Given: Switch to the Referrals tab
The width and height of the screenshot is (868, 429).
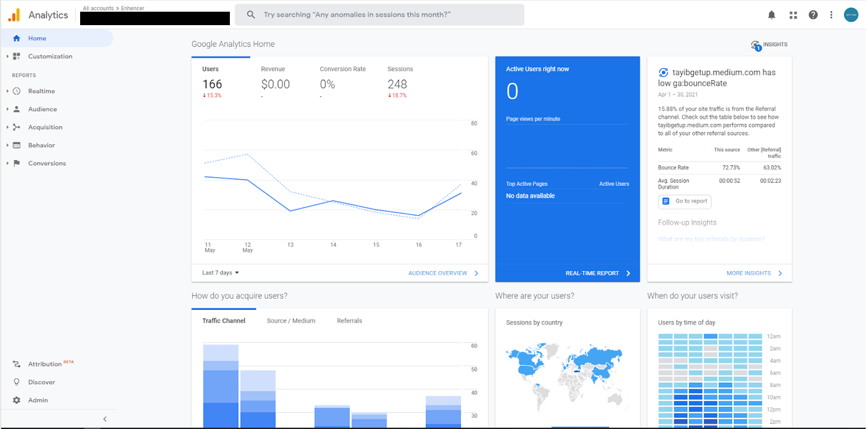Looking at the screenshot, I should coord(349,321).
